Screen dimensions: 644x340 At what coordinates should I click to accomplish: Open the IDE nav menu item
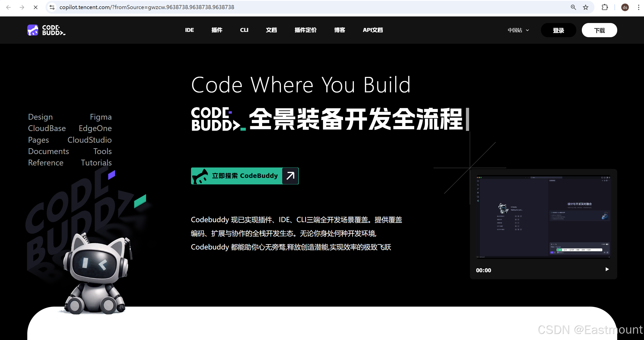(189, 30)
